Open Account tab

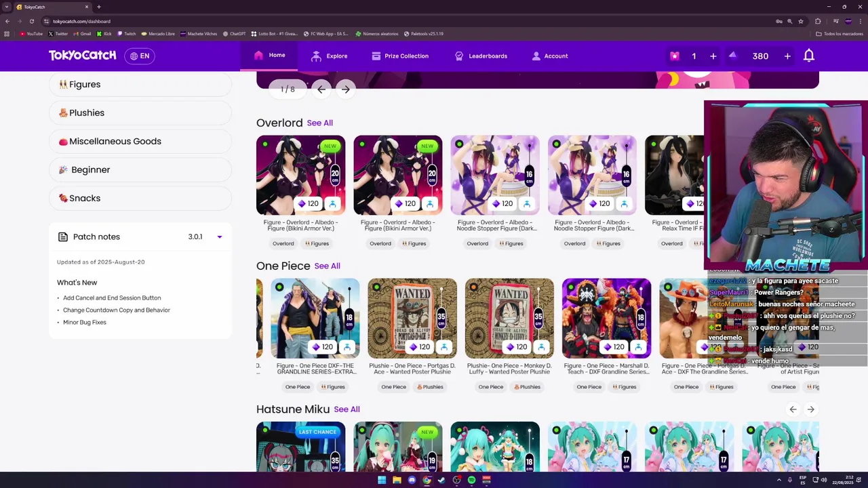pyautogui.click(x=550, y=56)
